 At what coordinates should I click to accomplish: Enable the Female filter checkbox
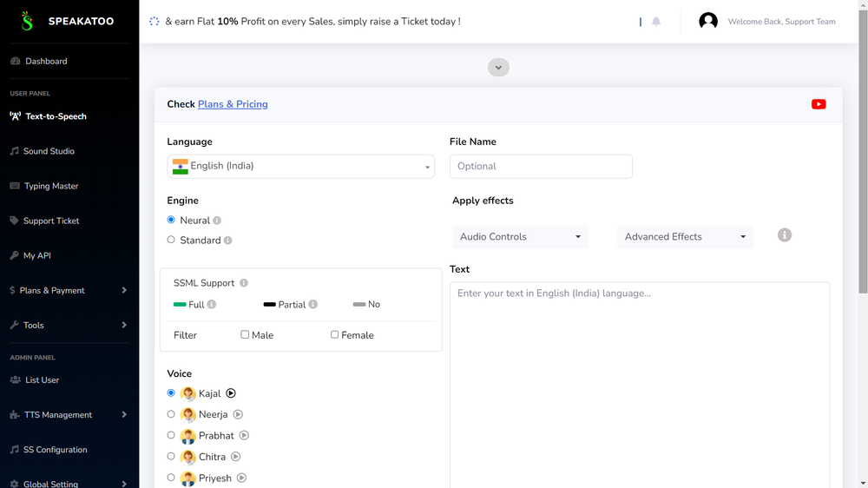[x=334, y=334]
